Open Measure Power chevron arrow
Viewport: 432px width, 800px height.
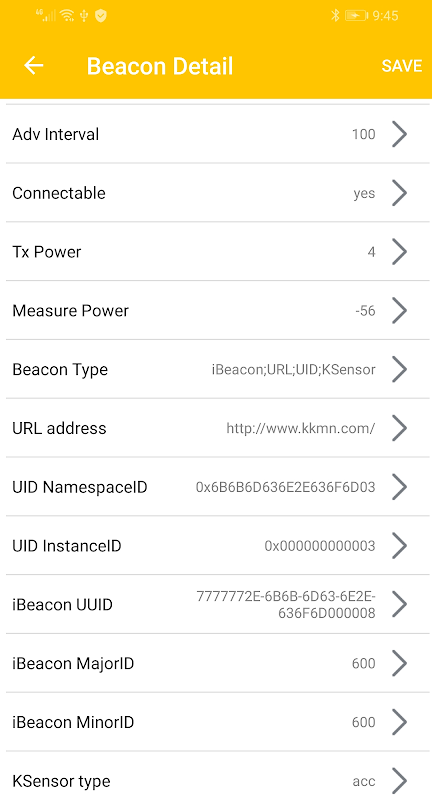click(x=399, y=311)
